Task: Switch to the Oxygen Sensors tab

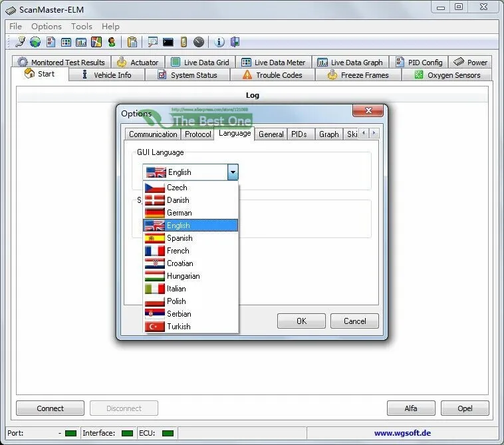Action: pos(447,75)
